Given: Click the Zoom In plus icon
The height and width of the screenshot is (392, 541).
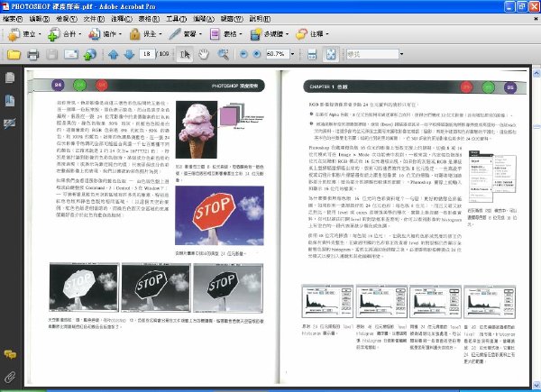Looking at the screenshot, I should (x=256, y=54).
